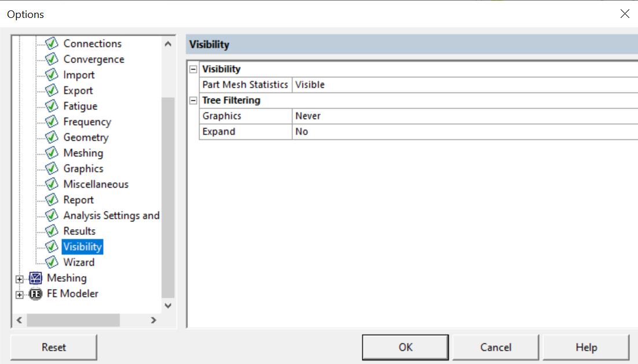Select Fatigue in the options tree
The image size is (638, 364).
coord(80,106)
